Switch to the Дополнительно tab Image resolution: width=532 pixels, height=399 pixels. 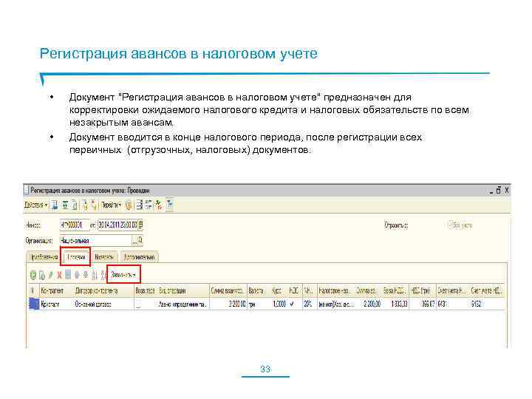tap(139, 257)
